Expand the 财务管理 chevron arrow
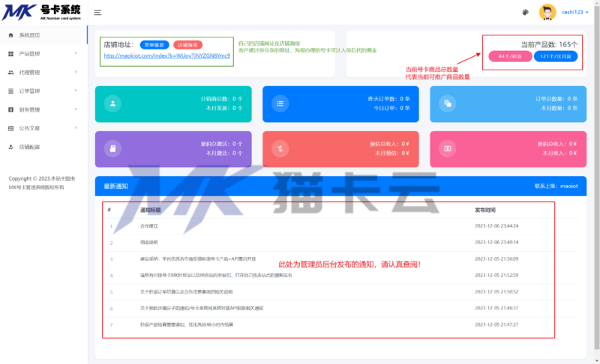Image resolution: width=600 pixels, height=364 pixels. click(76, 109)
